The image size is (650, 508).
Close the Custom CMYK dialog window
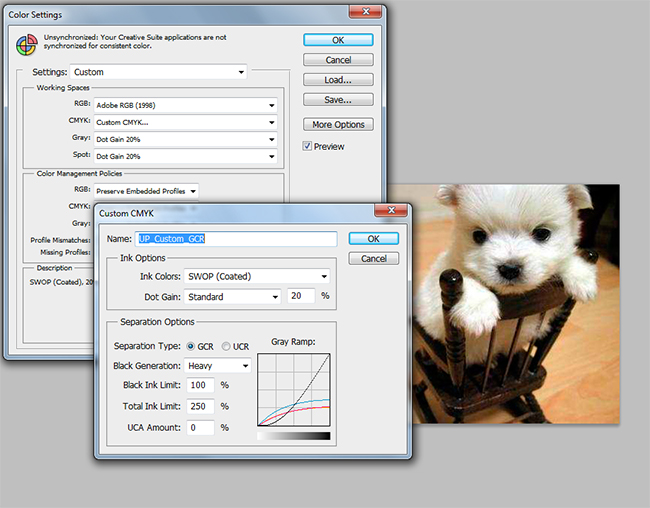(x=391, y=212)
